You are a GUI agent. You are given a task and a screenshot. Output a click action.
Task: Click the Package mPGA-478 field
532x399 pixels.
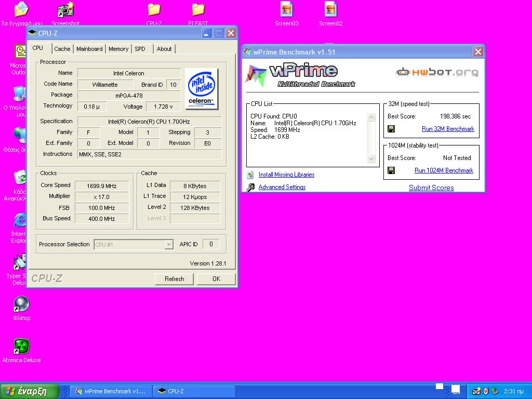(129, 96)
